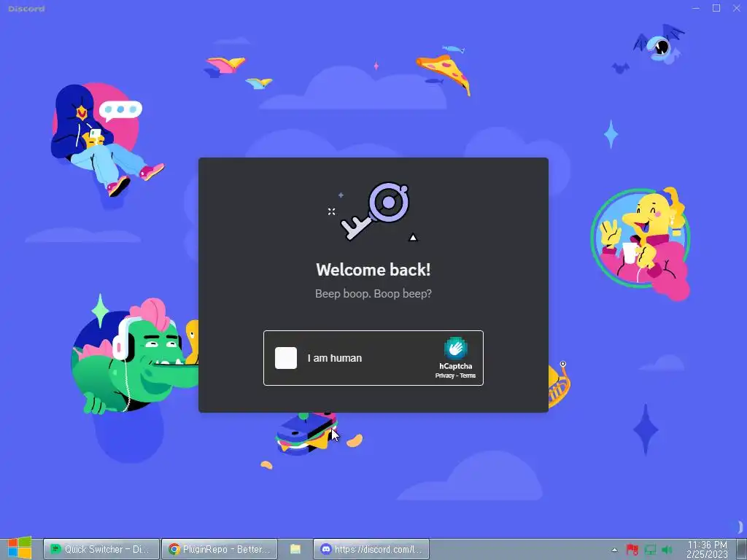Image resolution: width=747 pixels, height=560 pixels.
Task: Open the hCaptcha Privacy link
Action: pyautogui.click(x=444, y=376)
